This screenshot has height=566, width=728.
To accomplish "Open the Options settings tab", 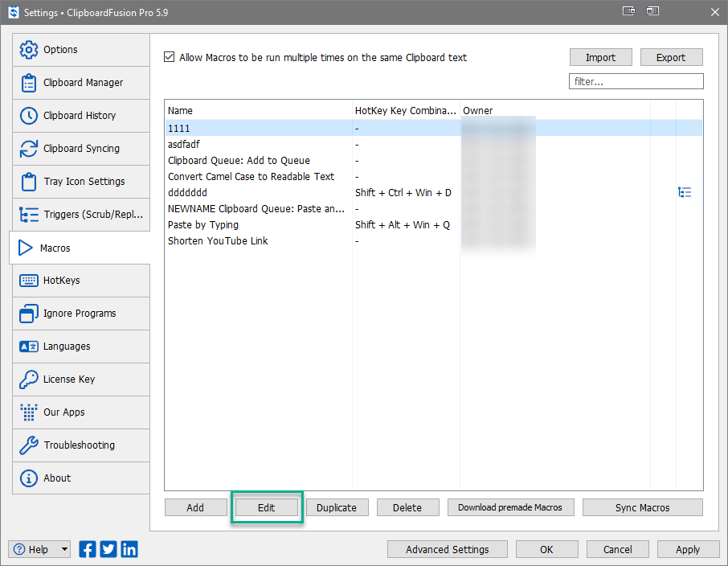I will point(81,50).
